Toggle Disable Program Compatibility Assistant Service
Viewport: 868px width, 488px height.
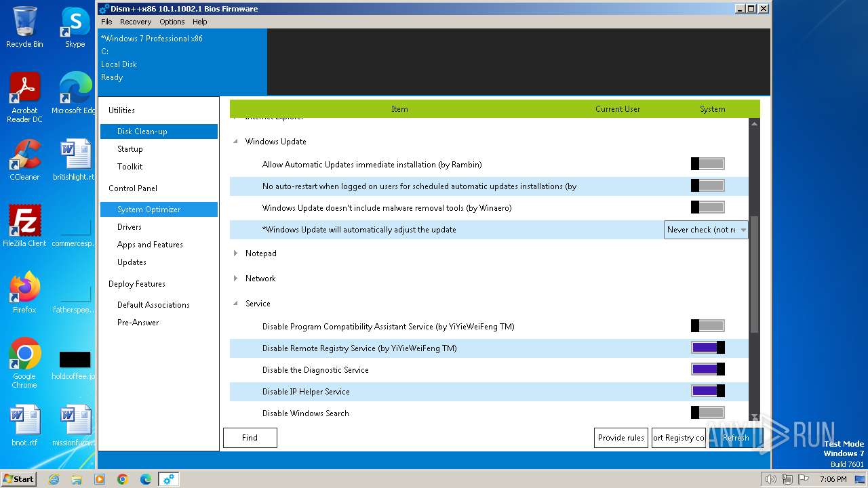708,326
